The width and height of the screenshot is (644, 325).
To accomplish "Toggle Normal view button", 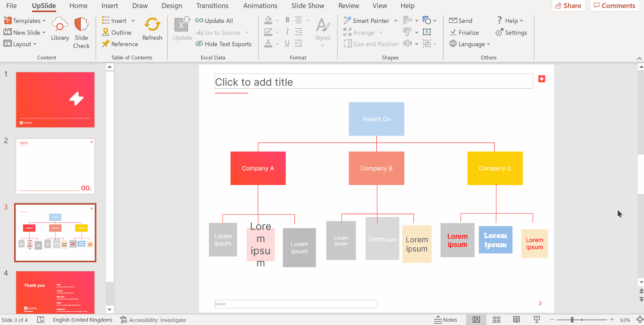I will point(476,320).
